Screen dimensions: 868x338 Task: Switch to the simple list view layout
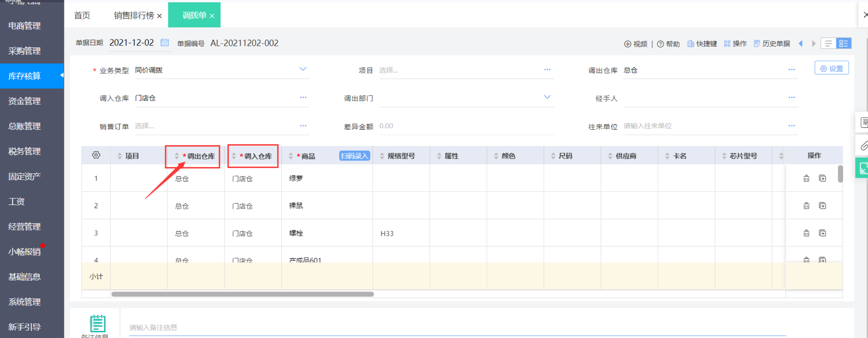point(828,44)
